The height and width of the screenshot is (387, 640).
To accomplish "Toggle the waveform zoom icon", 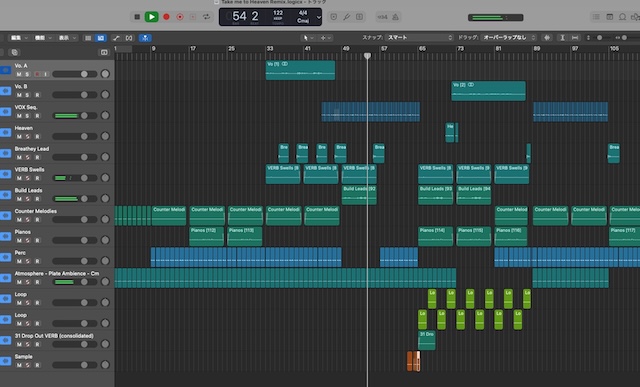I will (547, 38).
